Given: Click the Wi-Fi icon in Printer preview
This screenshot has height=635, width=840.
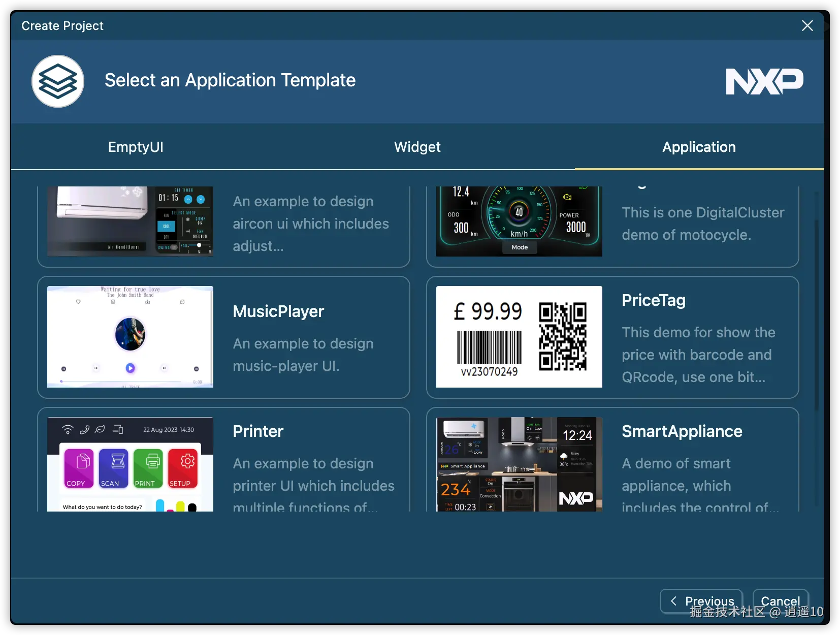Looking at the screenshot, I should pyautogui.click(x=68, y=429).
